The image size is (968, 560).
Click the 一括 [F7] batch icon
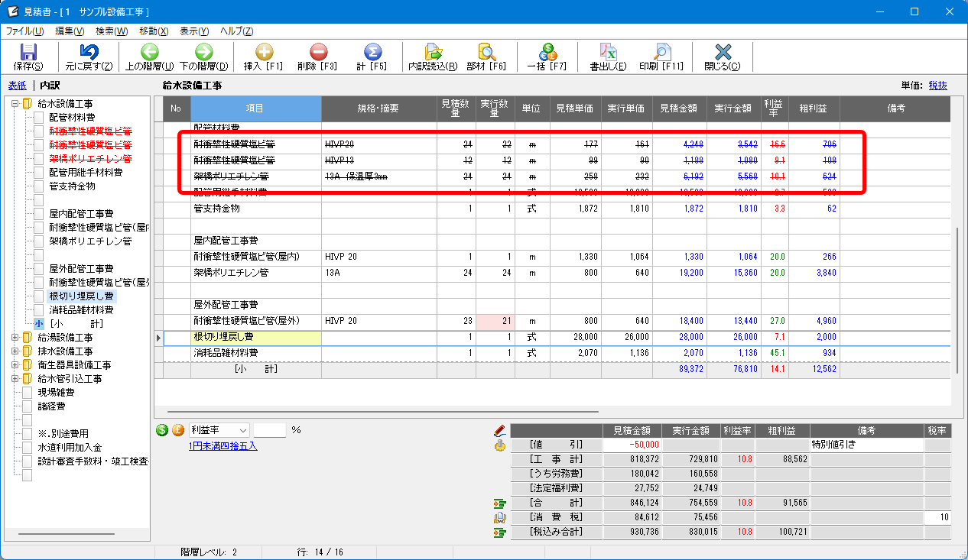point(547,51)
